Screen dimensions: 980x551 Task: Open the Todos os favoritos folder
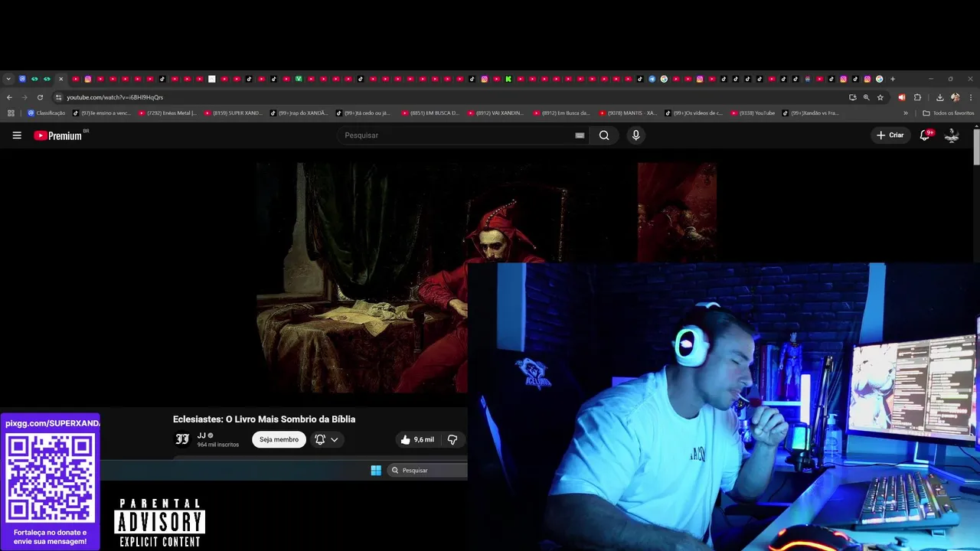pyautogui.click(x=949, y=113)
